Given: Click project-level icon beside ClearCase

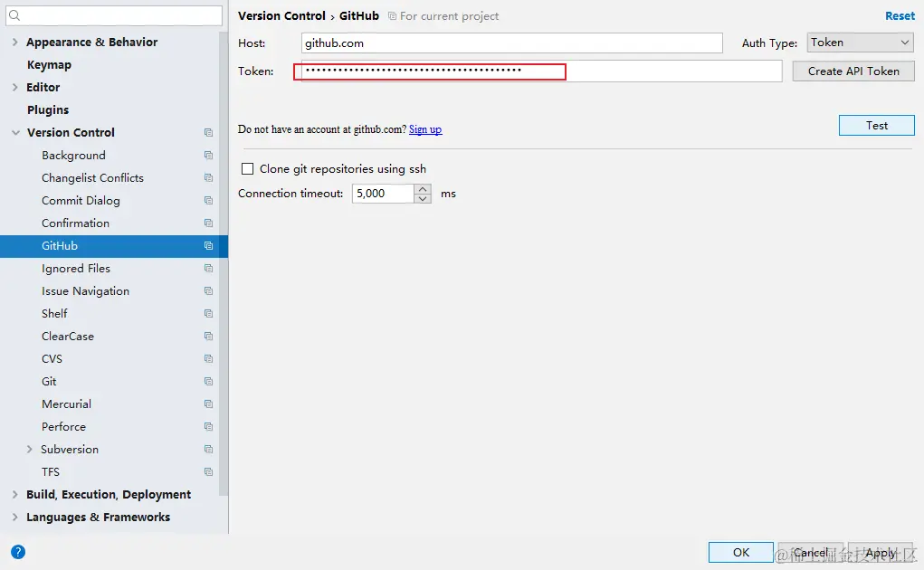Looking at the screenshot, I should pos(208,337).
